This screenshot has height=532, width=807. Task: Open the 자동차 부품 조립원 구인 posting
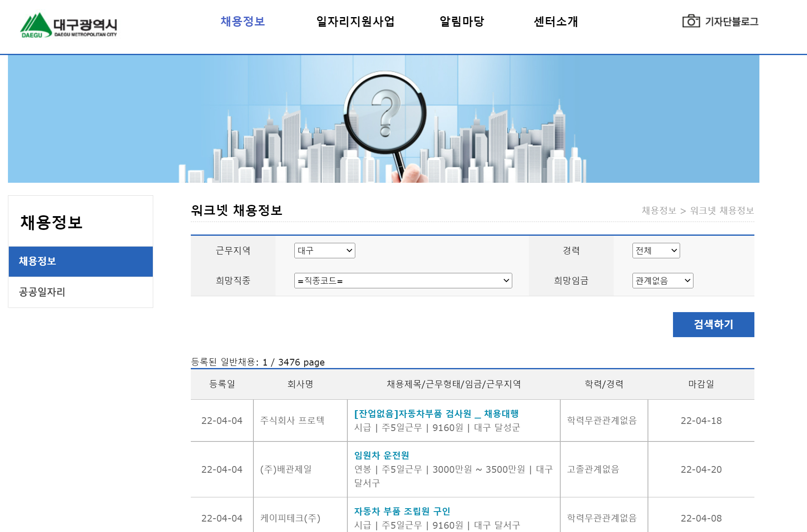[x=402, y=511]
